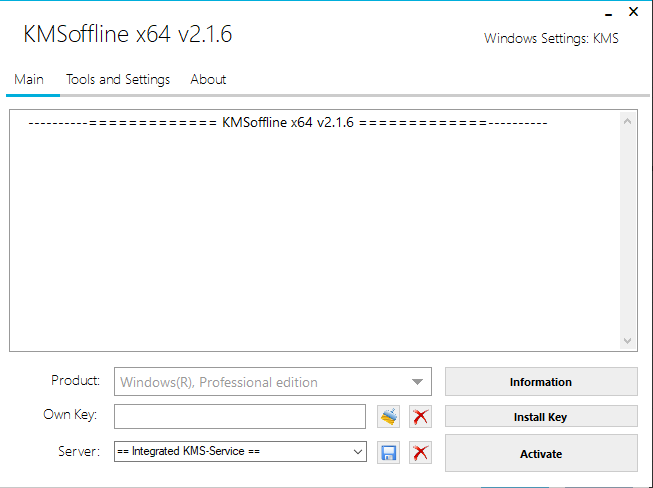653x488 pixels.
Task: Close the KMSoffline window
Action: click(633, 12)
